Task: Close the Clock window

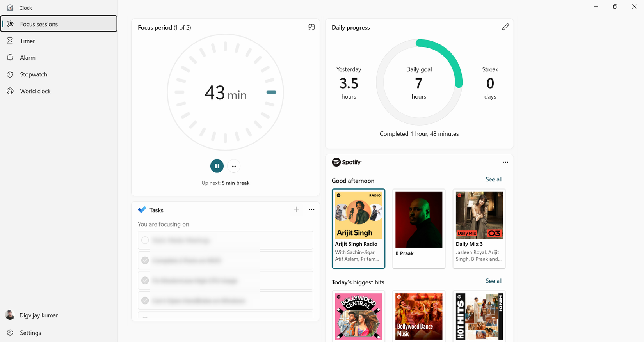Action: tap(634, 7)
